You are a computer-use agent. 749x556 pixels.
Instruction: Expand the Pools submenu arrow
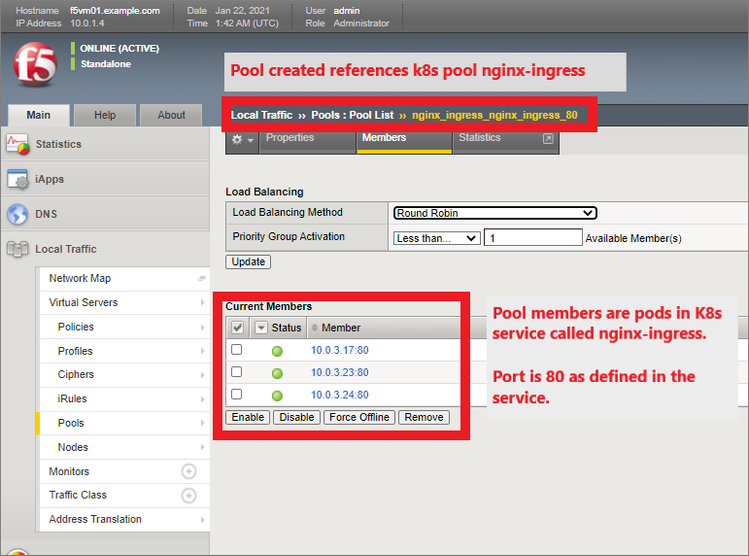tap(203, 423)
